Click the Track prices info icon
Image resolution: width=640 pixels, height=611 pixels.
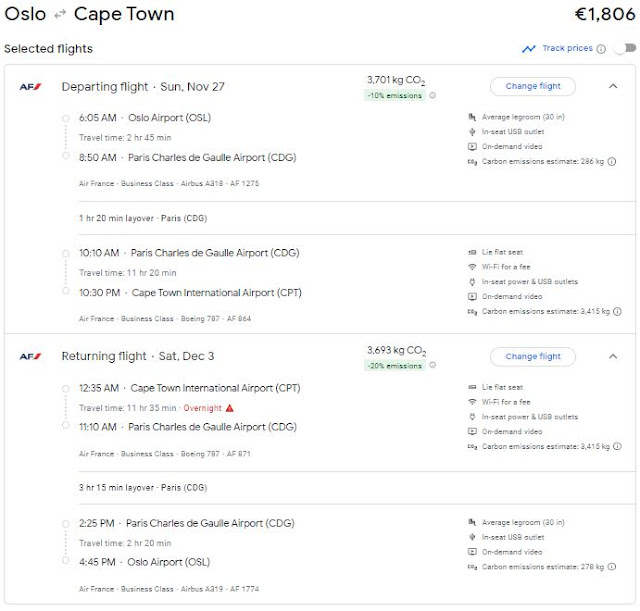[601, 49]
